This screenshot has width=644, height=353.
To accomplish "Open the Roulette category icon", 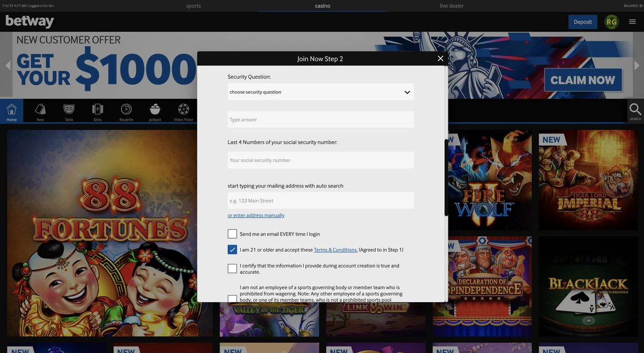I will (126, 111).
